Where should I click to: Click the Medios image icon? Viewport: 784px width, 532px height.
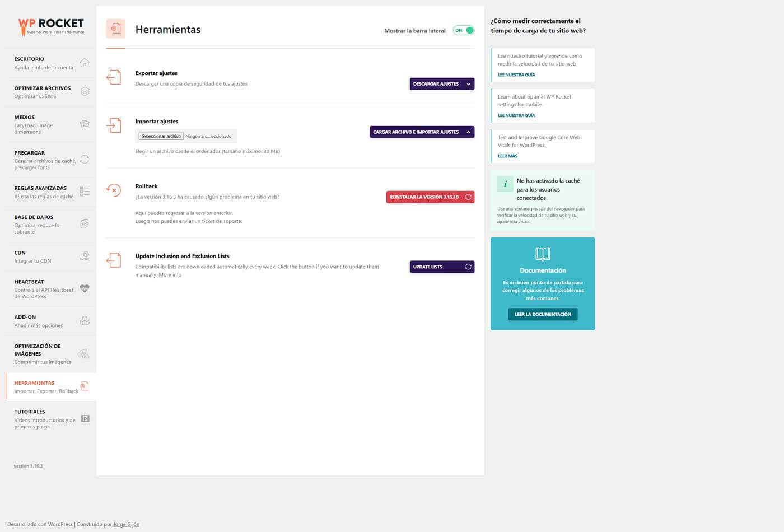[x=85, y=123]
